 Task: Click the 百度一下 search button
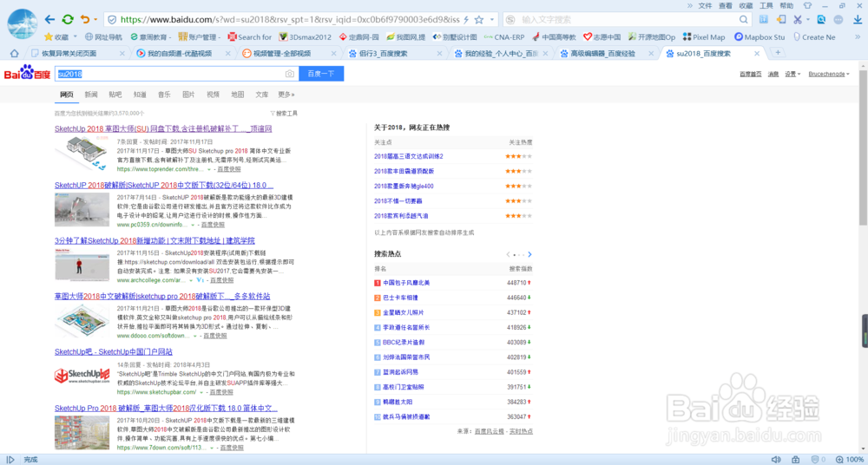pos(321,75)
